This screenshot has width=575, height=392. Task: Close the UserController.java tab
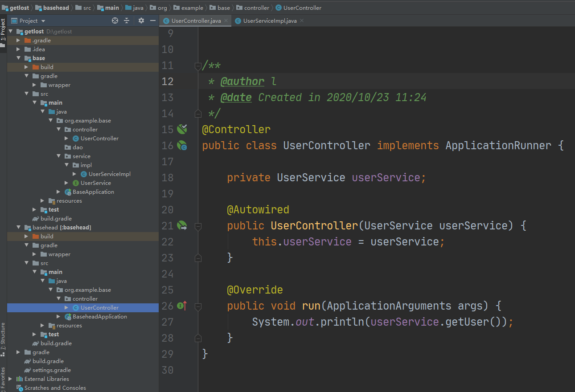click(226, 20)
